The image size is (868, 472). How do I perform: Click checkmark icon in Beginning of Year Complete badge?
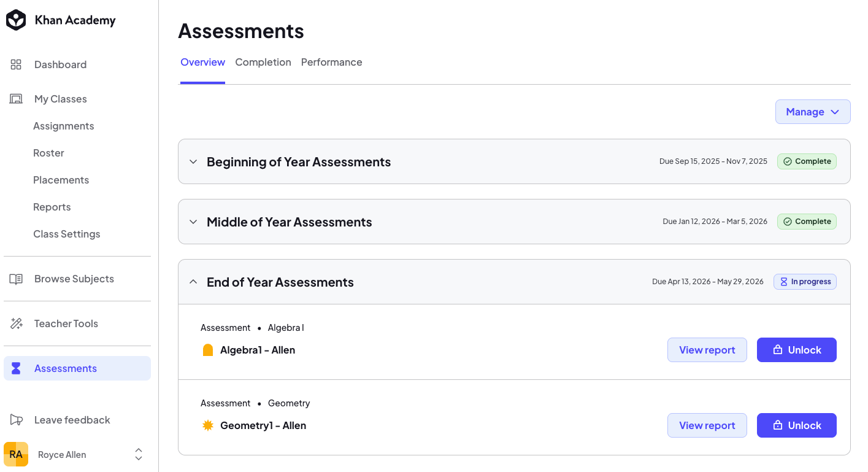point(788,161)
